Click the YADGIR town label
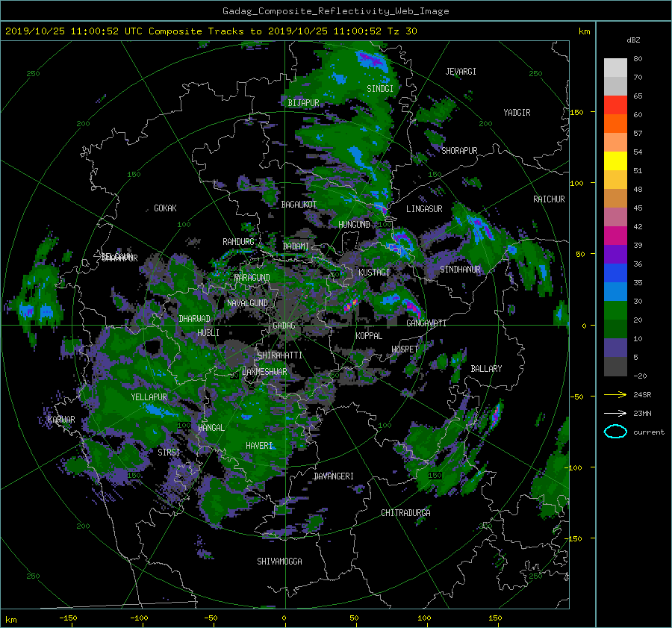The image size is (672, 628). pos(517,113)
